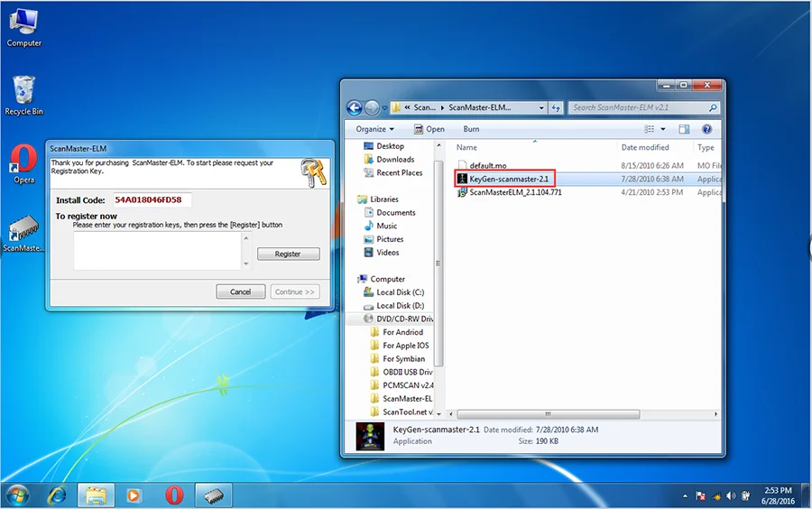Open Explorer help question mark icon
Viewport: 812px width, 509px height.
pyautogui.click(x=706, y=129)
